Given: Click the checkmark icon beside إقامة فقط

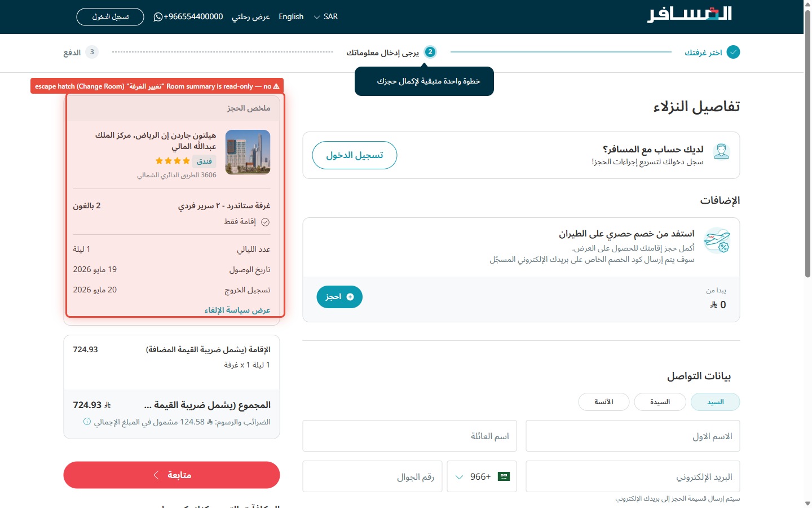Looking at the screenshot, I should 266,222.
